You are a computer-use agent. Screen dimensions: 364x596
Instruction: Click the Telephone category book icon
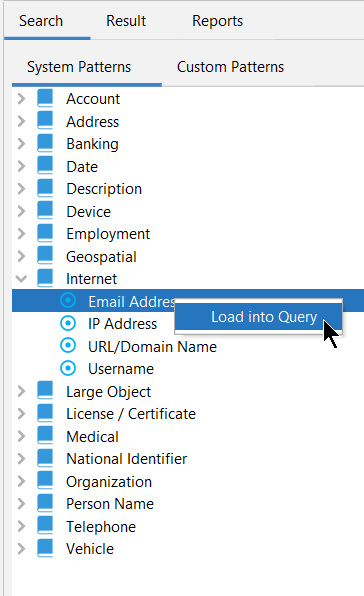pos(45,526)
